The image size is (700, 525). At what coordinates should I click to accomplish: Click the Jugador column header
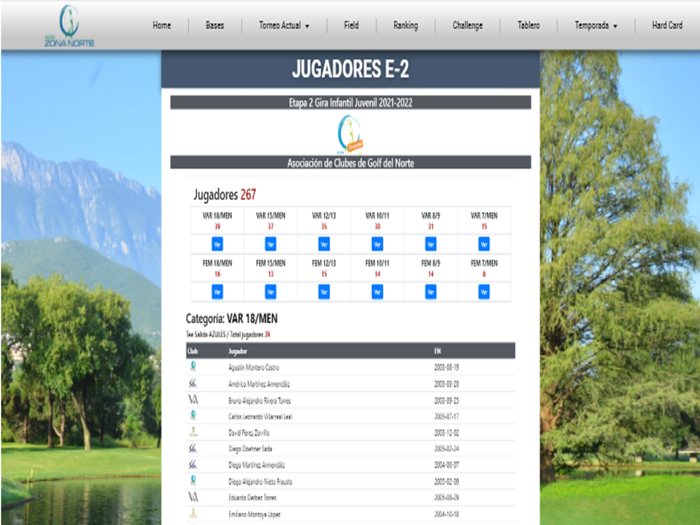(238, 351)
